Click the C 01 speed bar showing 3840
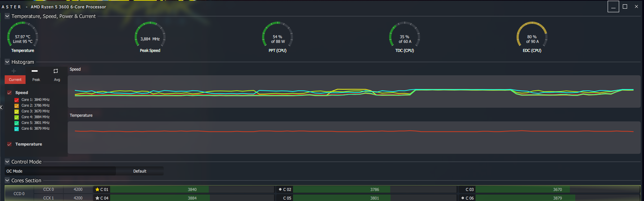644x201 pixels. coord(192,189)
